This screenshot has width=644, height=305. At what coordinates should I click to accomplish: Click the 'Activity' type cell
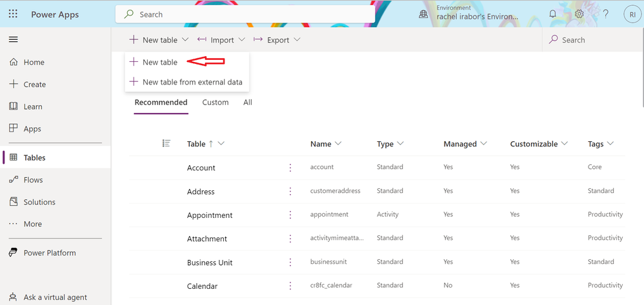click(x=387, y=214)
